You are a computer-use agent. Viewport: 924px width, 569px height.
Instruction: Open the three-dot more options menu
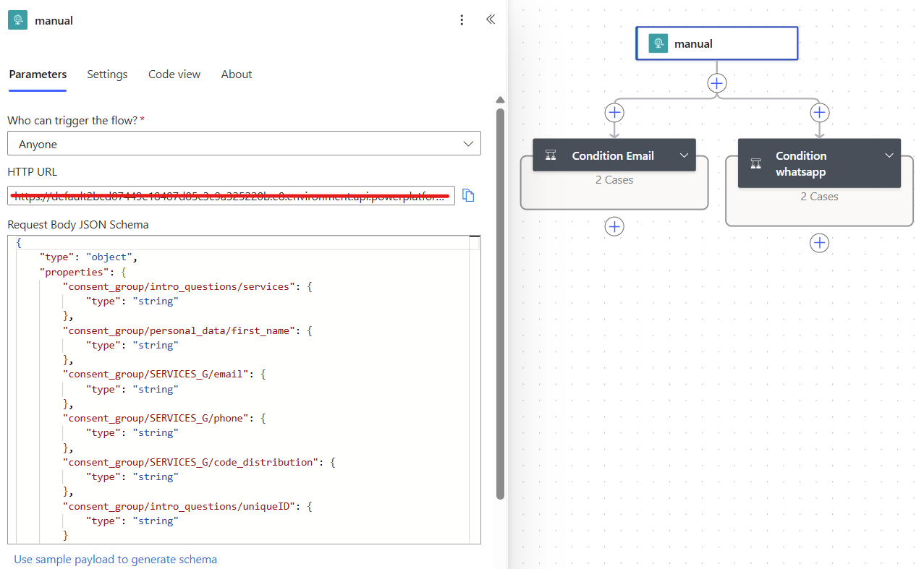(462, 20)
